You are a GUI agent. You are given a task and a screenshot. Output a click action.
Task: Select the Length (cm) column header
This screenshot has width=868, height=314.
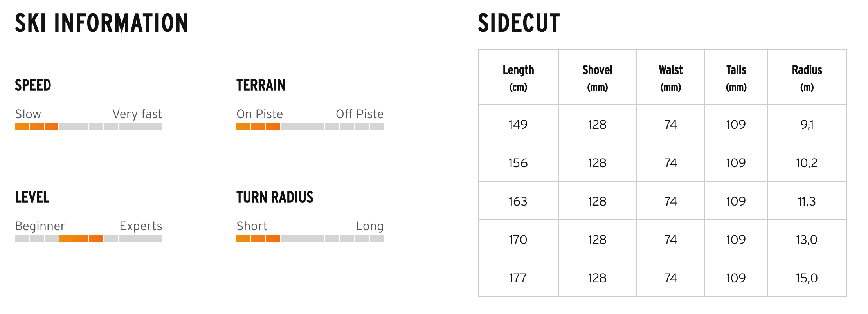click(518, 78)
